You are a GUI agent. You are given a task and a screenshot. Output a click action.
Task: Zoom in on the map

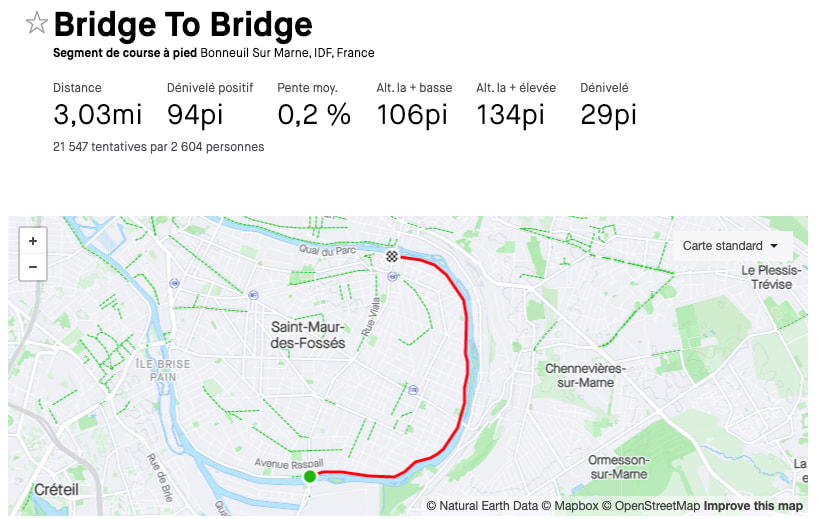tap(33, 241)
